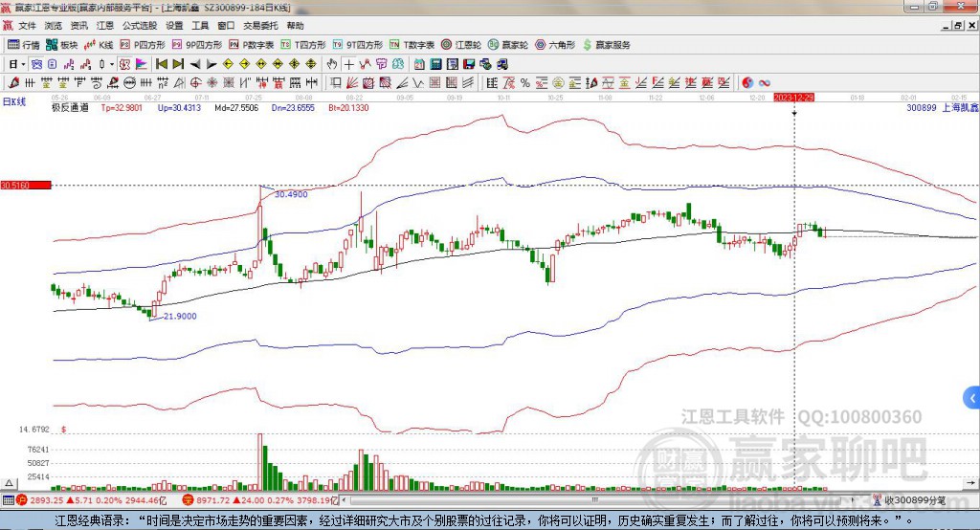The height and width of the screenshot is (530, 980).
Task: Click the percent retracement icon
Action: click(x=525, y=82)
